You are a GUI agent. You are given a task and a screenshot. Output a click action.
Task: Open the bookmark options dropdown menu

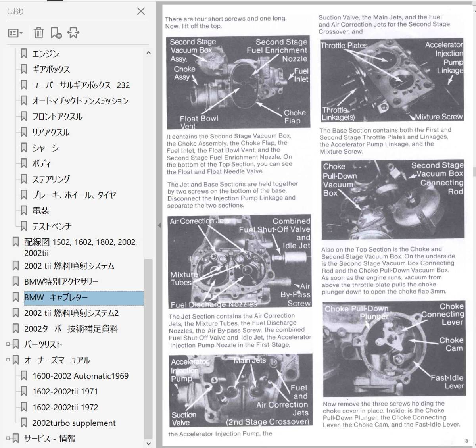click(15, 33)
